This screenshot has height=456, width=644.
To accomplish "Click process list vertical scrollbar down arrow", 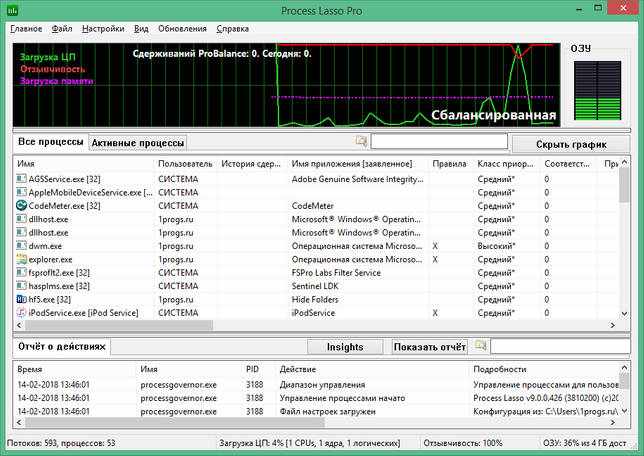I will tap(624, 314).
